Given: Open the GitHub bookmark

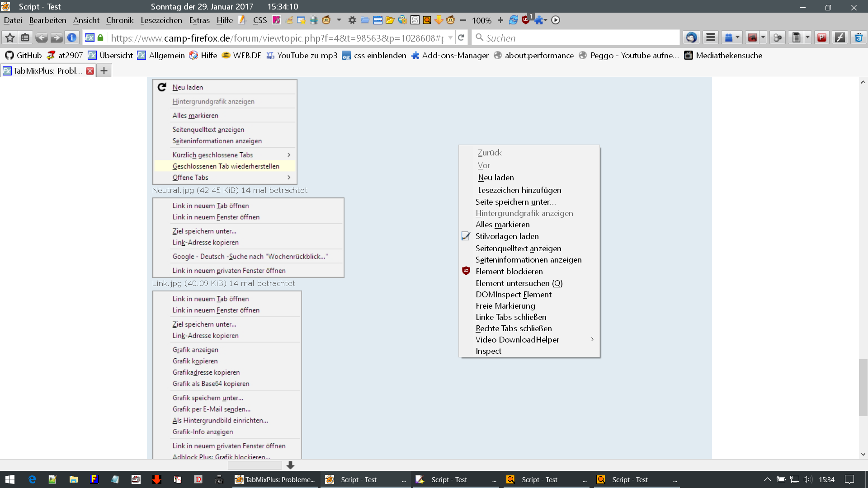Looking at the screenshot, I should (x=23, y=55).
